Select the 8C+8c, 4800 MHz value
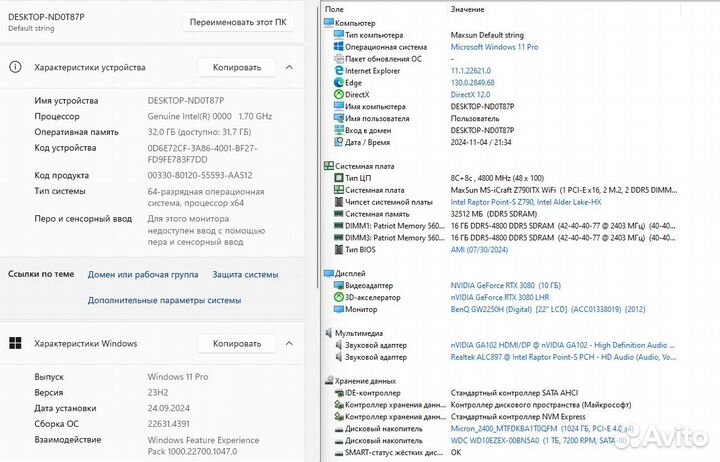Image resolution: width=720 pixels, height=462 pixels. click(x=497, y=178)
